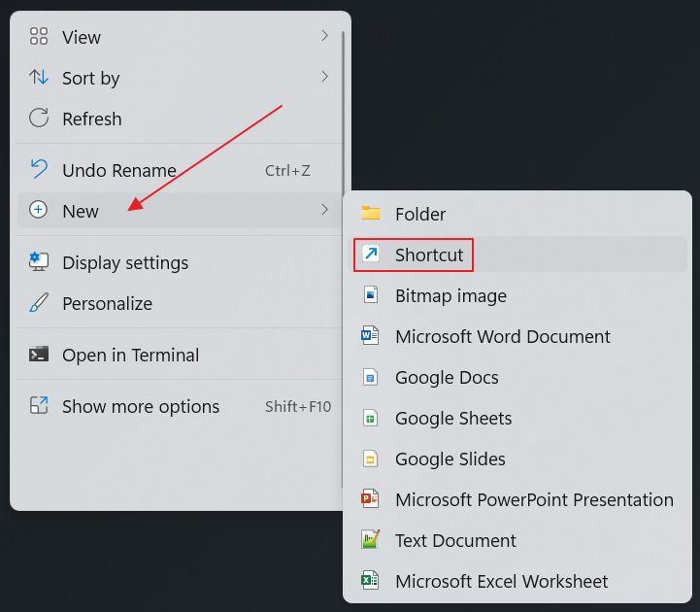Select Personalize in the context menu
Viewport: 700px width, 612px height.
(179, 304)
